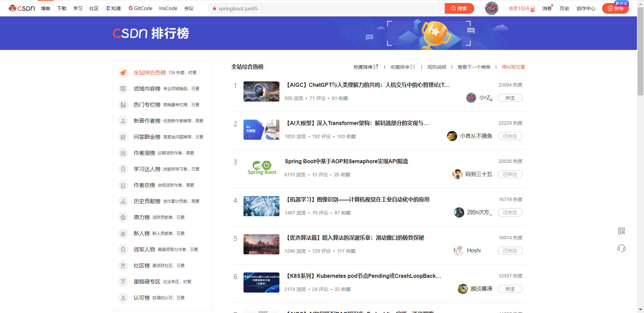Viewport: 644px width, 313px height.
Task: Unfollow 码到三十五 via 已关注 button
Action: click(510, 174)
